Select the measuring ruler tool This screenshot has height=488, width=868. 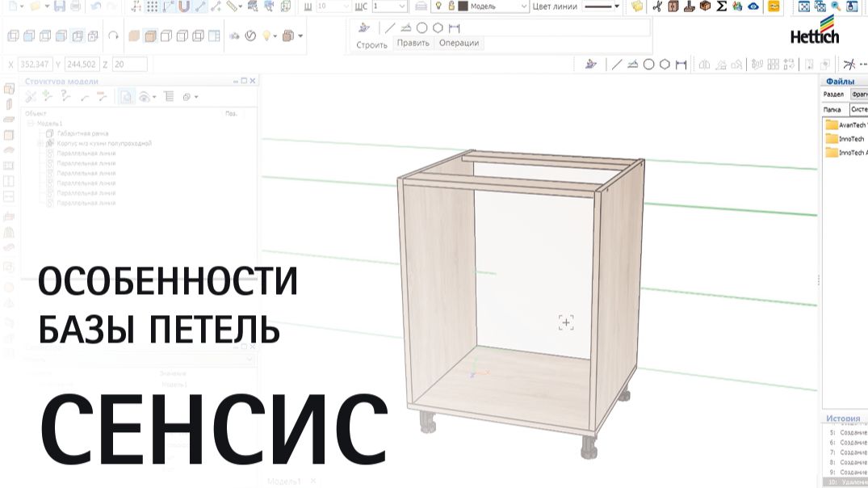point(233,6)
